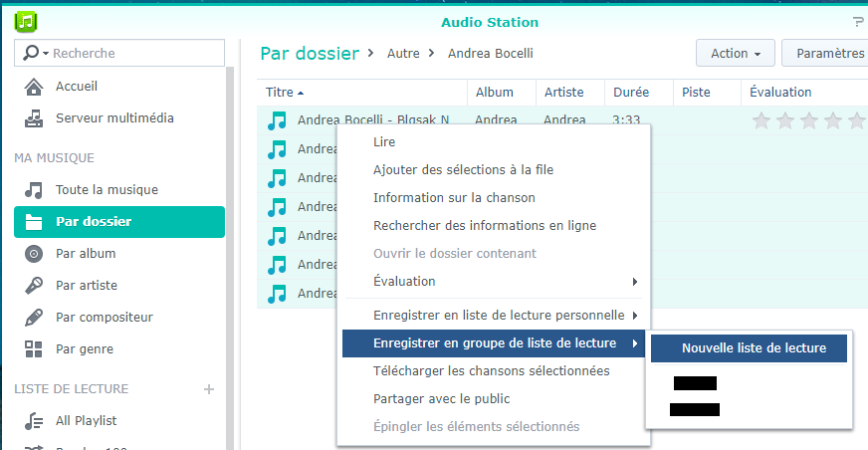This screenshot has width=868, height=450.
Task: Click the Serveur multimédia icon
Action: (x=34, y=118)
